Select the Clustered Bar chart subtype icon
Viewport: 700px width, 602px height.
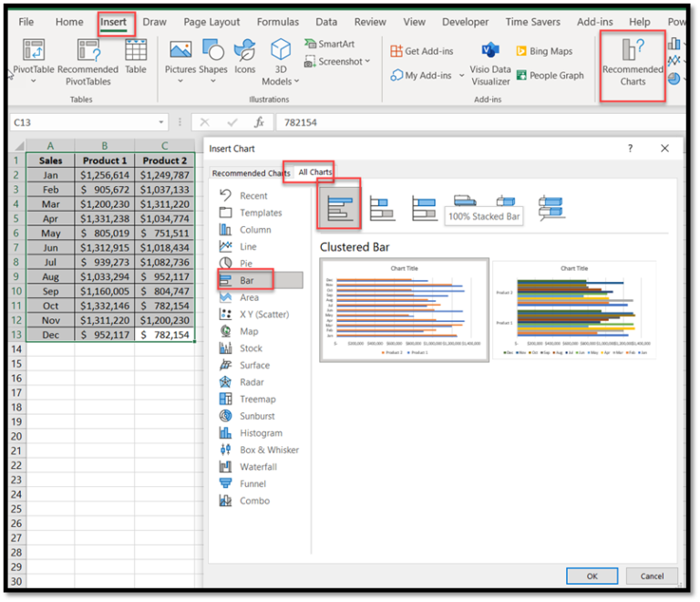339,206
